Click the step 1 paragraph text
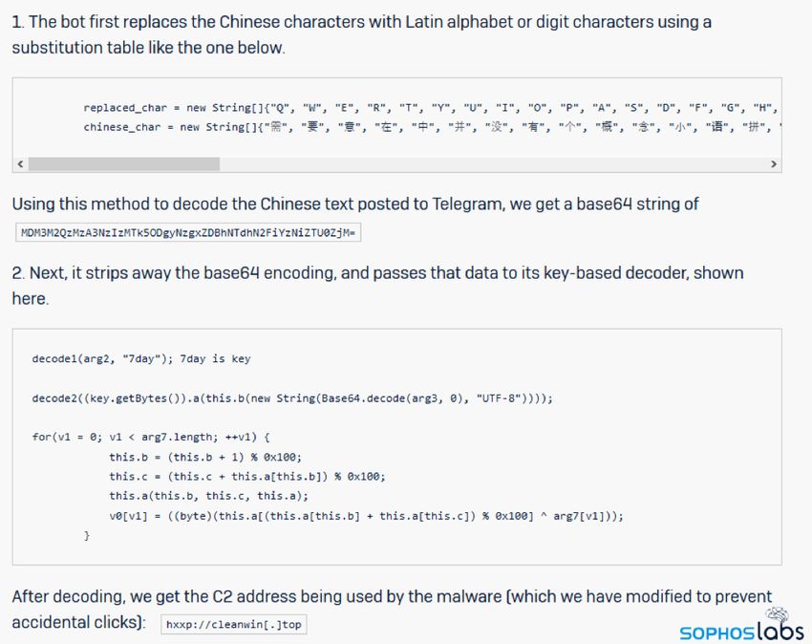 click(x=361, y=34)
